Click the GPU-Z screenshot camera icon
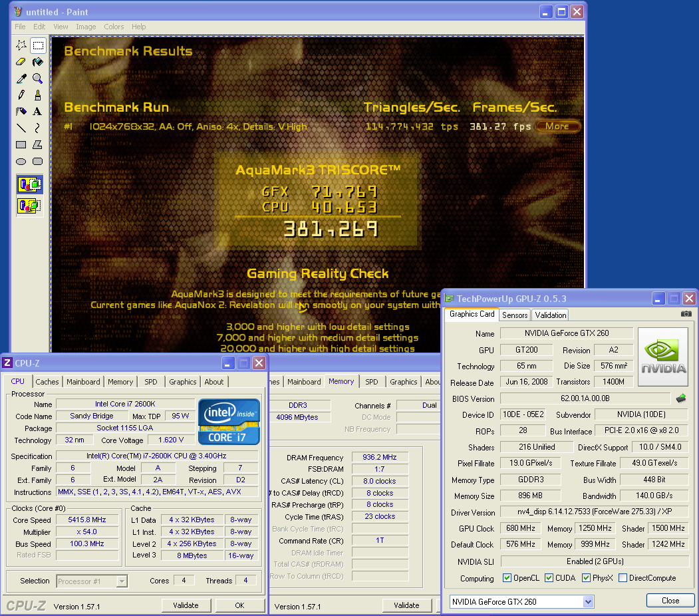 686,314
